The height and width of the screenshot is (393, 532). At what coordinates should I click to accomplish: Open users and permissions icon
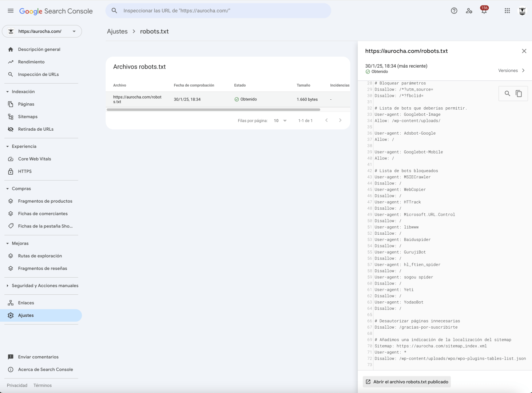pos(469,11)
